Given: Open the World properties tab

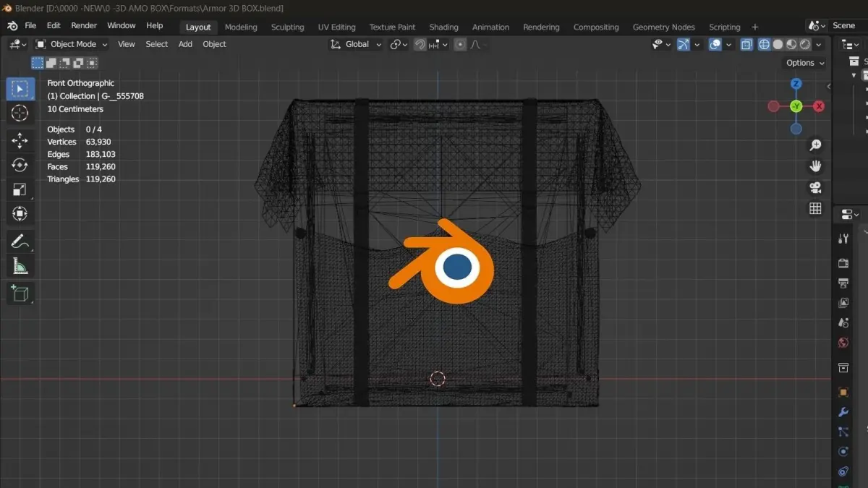Looking at the screenshot, I should coord(843,343).
